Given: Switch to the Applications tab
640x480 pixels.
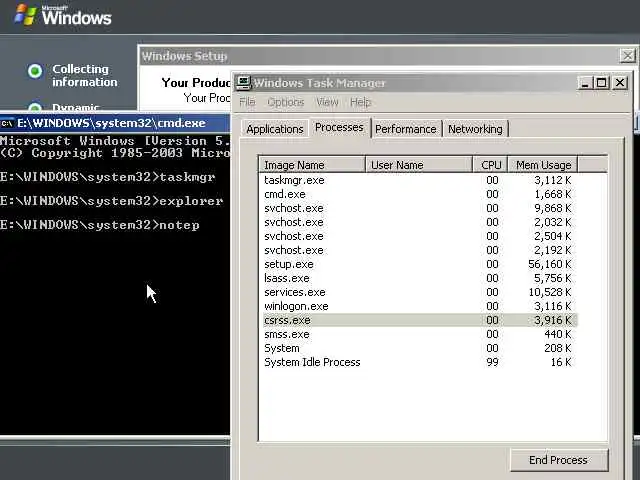Looking at the screenshot, I should (x=275, y=129).
